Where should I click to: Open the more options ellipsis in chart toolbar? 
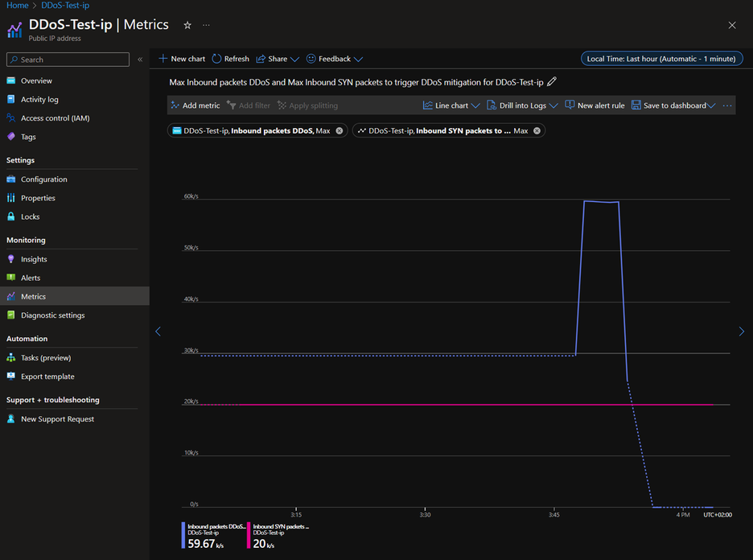pyautogui.click(x=727, y=105)
